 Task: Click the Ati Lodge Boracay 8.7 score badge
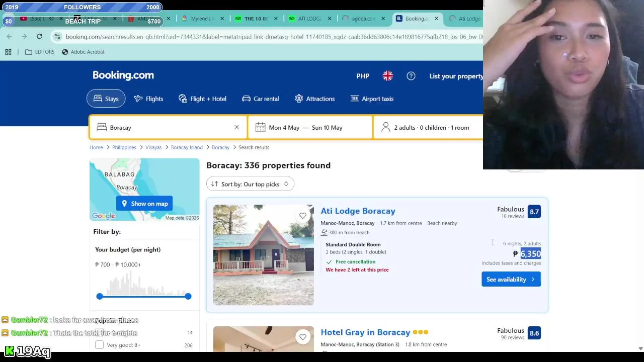[x=534, y=212]
